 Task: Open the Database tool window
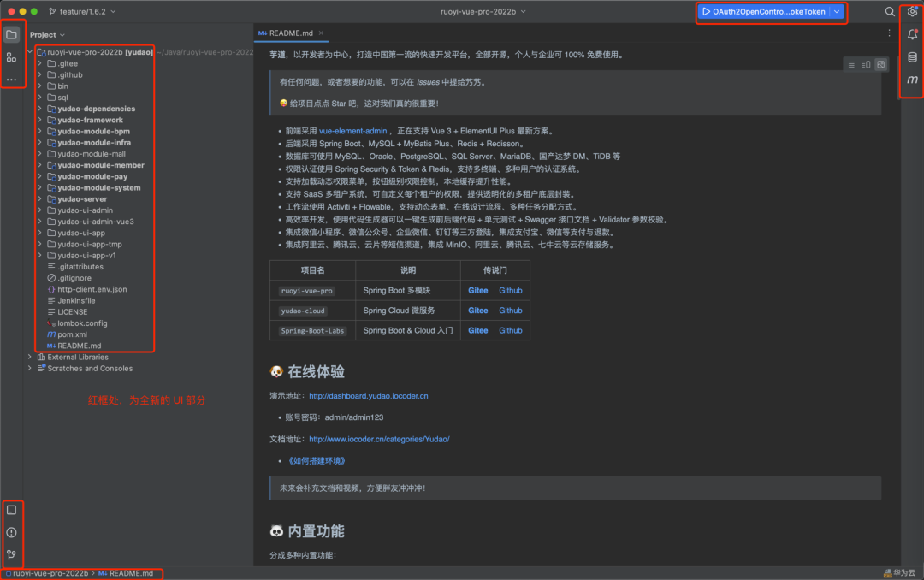(911, 56)
